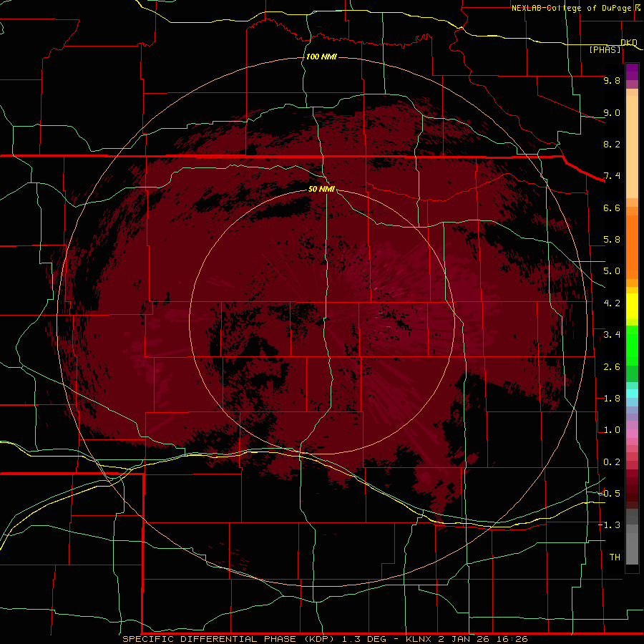Click the -0.5 value on color scale
This screenshot has width=644, height=644.
coord(609,494)
